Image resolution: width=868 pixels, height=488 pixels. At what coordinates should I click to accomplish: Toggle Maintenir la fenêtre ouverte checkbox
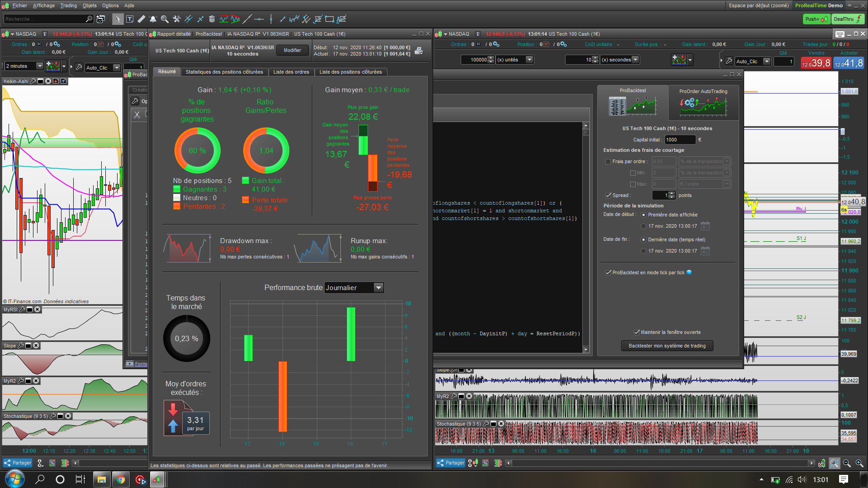[x=637, y=332]
